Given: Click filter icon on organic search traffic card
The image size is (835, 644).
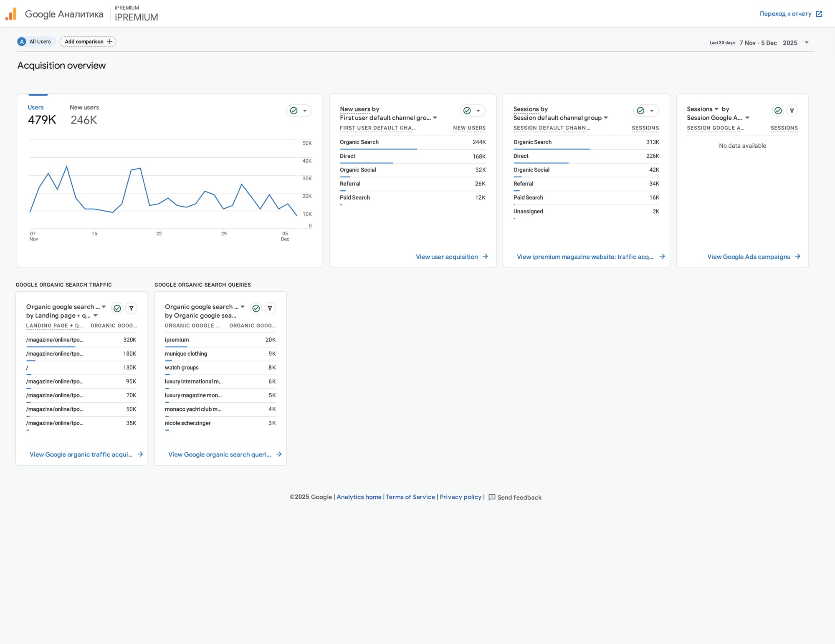Looking at the screenshot, I should 131,308.
